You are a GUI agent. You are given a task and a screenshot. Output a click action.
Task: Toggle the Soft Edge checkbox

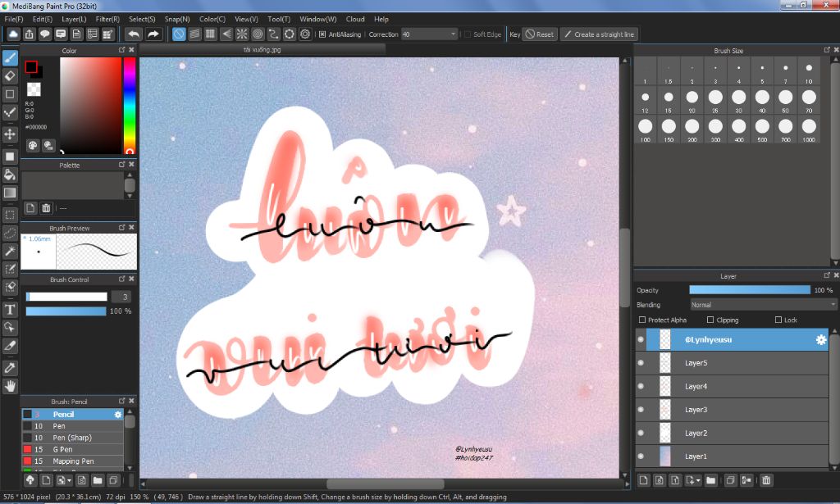click(x=467, y=34)
